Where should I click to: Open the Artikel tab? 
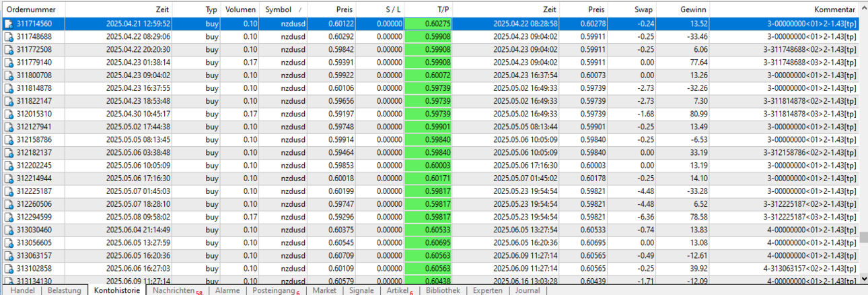[x=400, y=290]
